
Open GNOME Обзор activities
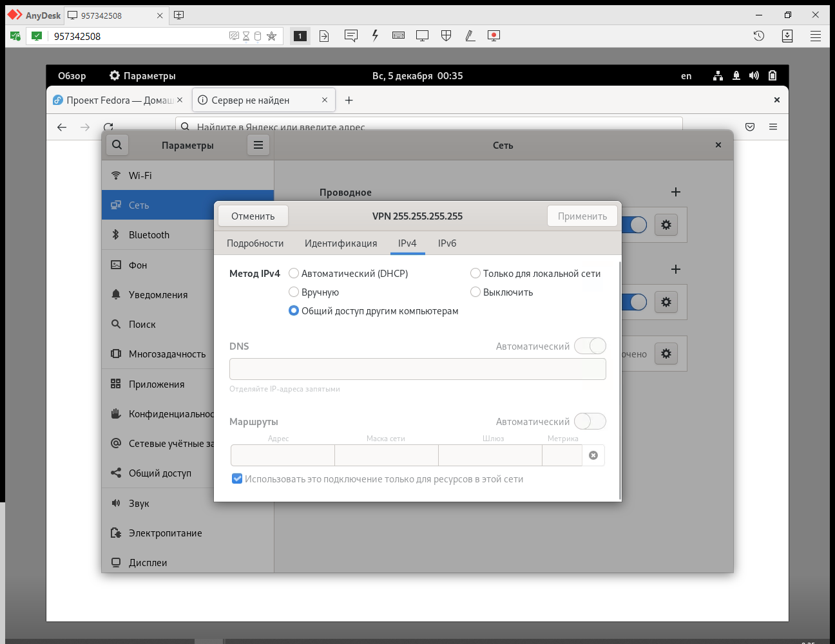[72, 76]
